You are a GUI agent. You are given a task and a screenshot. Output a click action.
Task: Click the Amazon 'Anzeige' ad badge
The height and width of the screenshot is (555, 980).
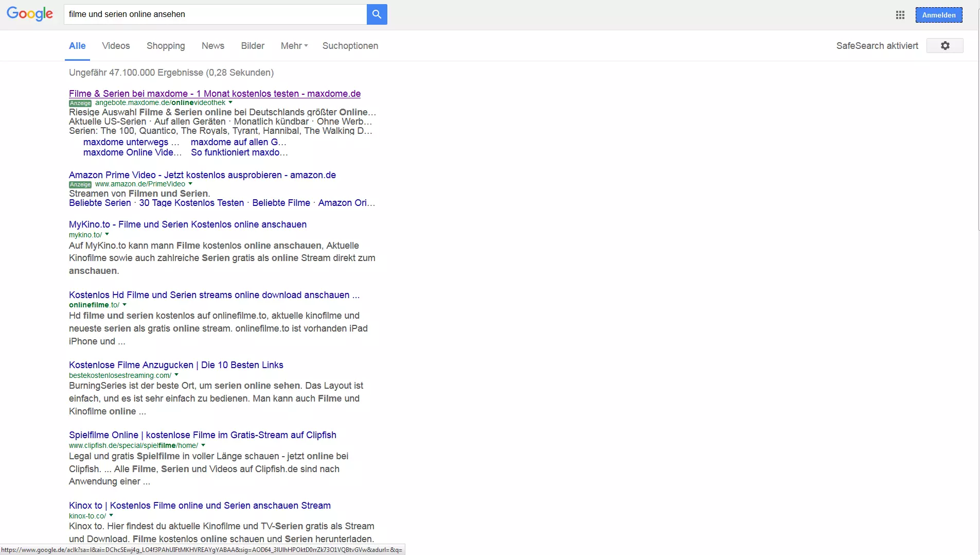pos(80,184)
